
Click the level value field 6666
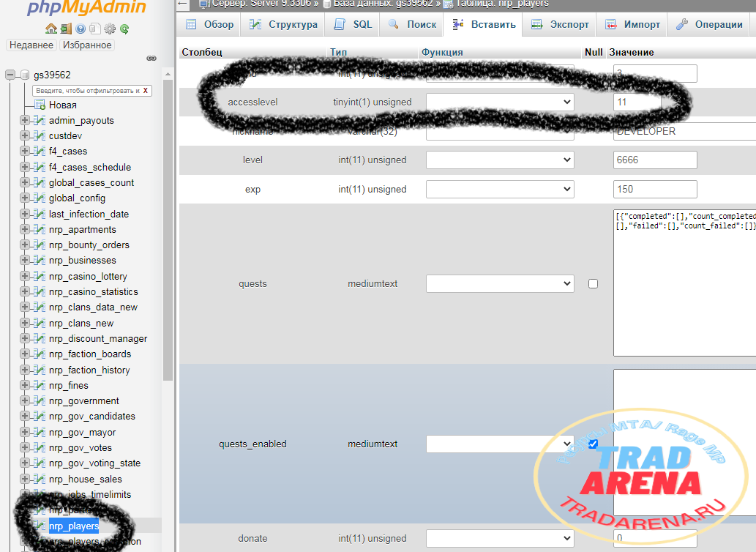(x=655, y=160)
